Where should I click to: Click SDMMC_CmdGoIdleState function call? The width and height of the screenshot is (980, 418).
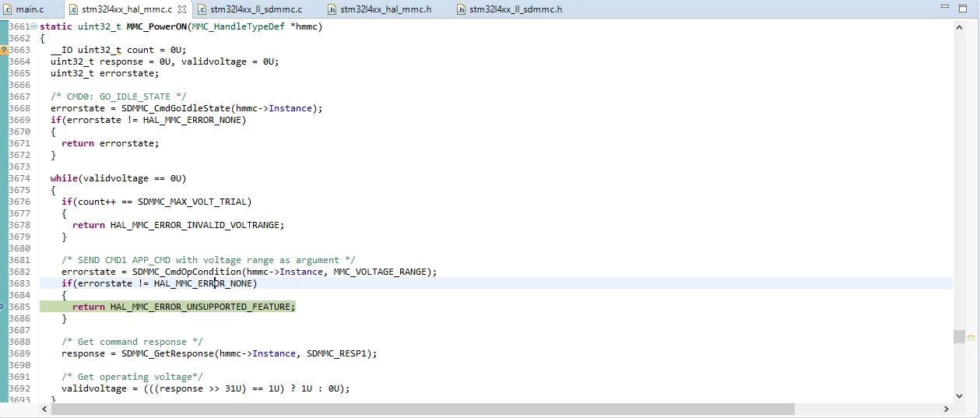tap(176, 108)
